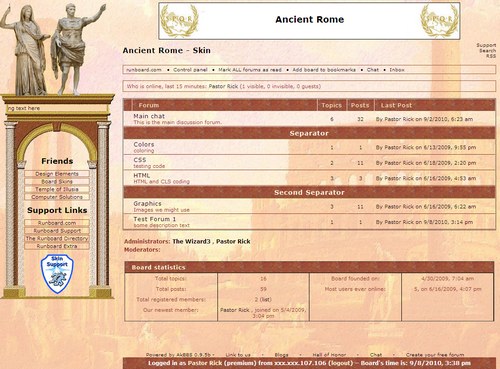Open The Runboard Directory sidebar link
Screen dimensions: 500x369
pyautogui.click(x=57, y=238)
